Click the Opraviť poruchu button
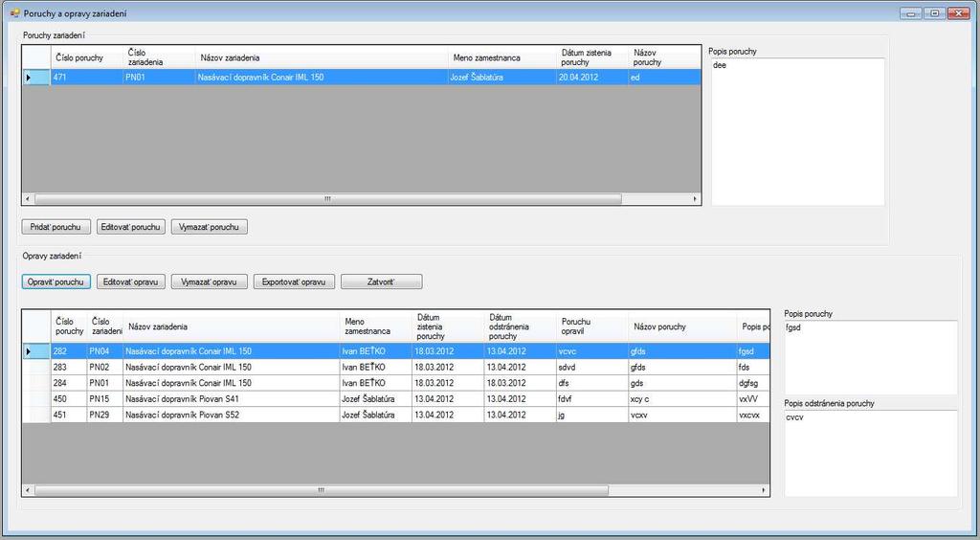Screen dimensions: 980x540 point(56,281)
